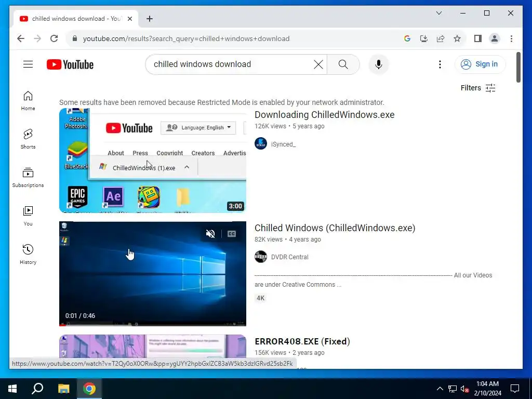This screenshot has width=532, height=399.
Task: Open YouTube settings three-dot menu
Action: [x=440, y=64]
